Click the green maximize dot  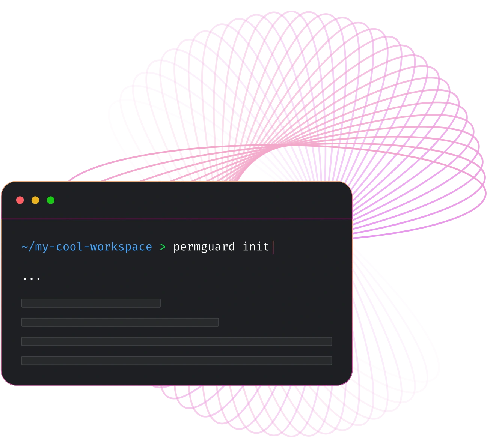pos(51,200)
